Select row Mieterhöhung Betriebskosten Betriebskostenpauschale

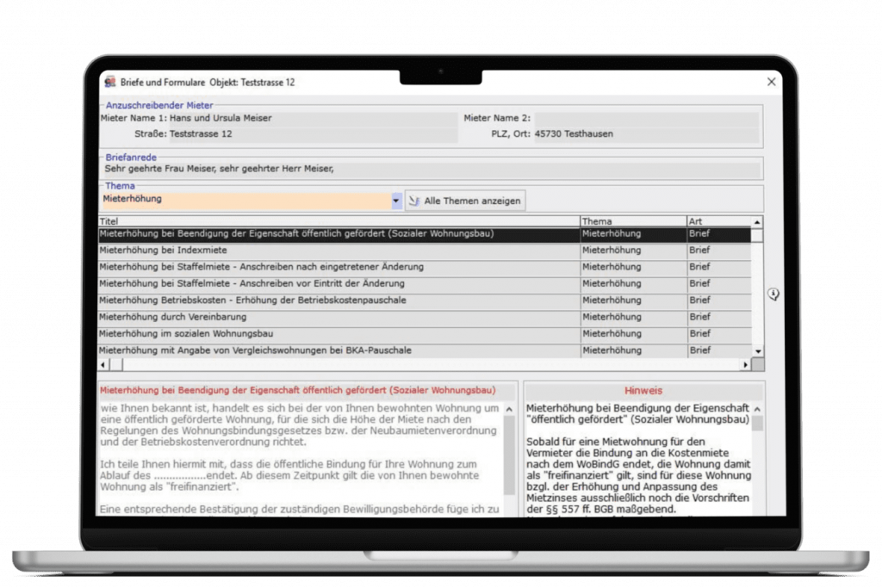425,300
